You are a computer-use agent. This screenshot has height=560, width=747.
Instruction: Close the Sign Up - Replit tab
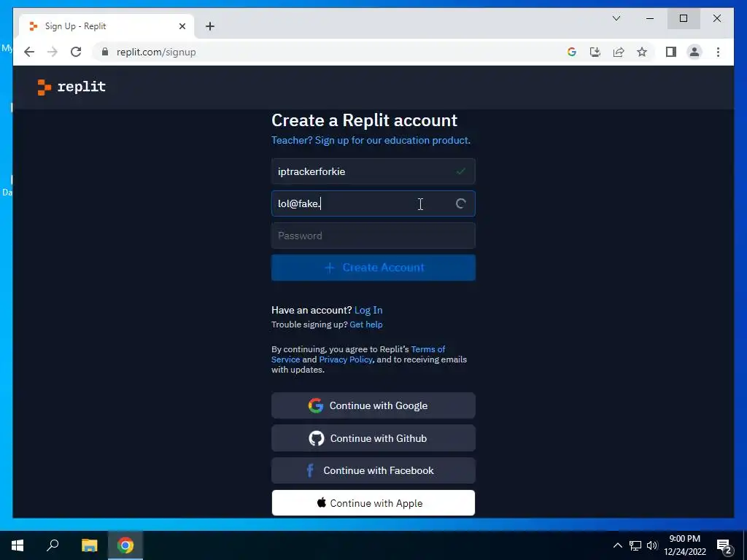pos(182,26)
